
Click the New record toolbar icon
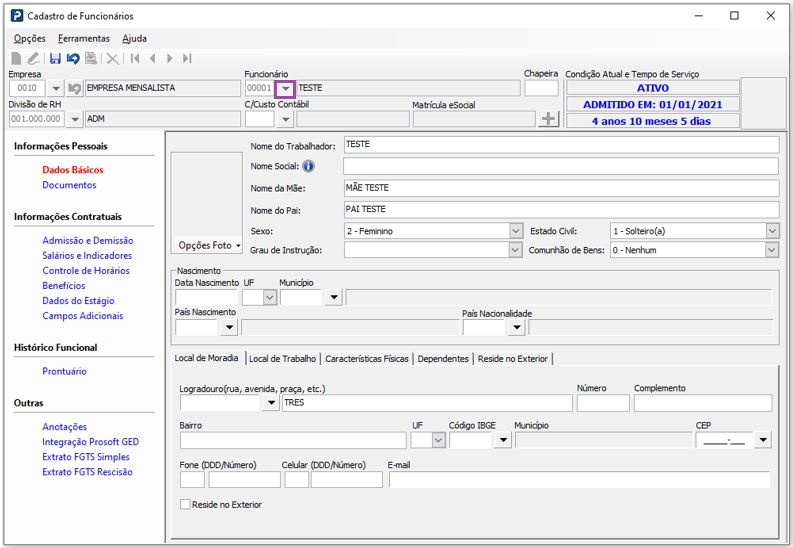pos(16,59)
